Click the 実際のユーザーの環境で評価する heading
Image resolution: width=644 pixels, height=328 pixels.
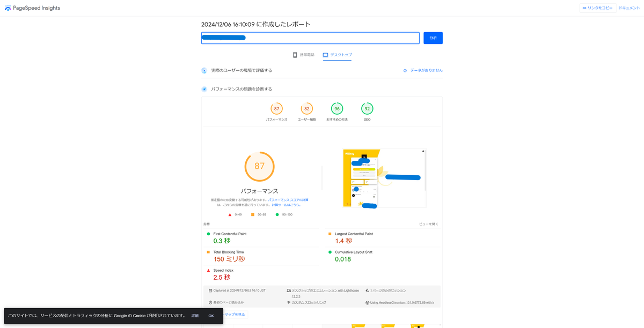pyautogui.click(x=241, y=70)
